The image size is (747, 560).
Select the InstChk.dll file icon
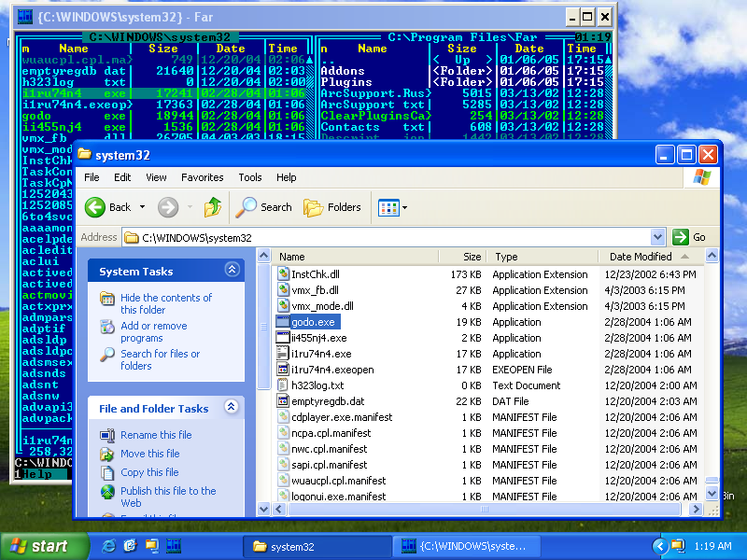point(283,273)
